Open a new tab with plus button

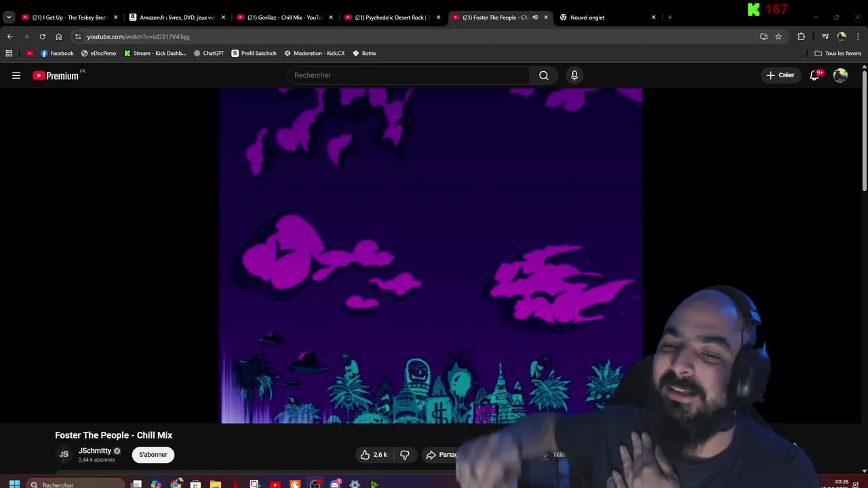tap(670, 18)
